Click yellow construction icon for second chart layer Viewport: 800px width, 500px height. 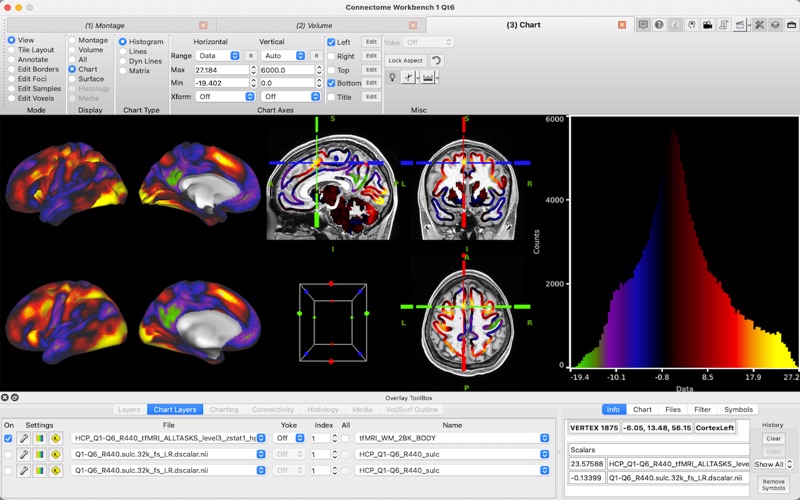56,454
